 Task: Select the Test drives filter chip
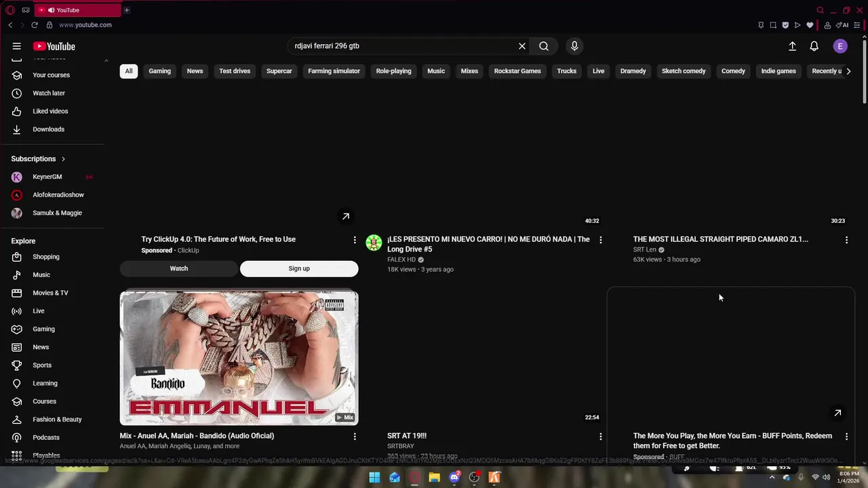point(235,71)
